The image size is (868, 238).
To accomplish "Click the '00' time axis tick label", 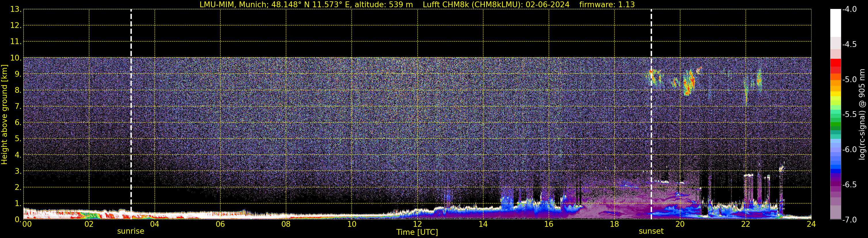I will (x=27, y=224).
